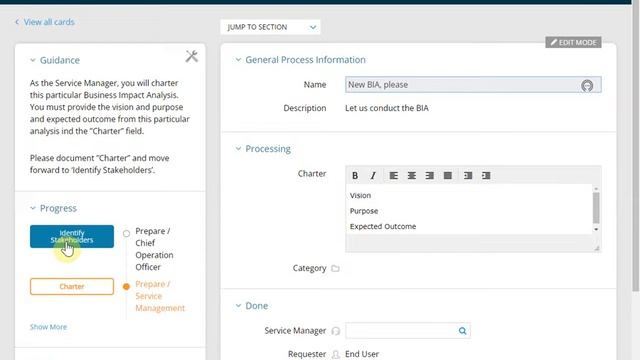Viewport: 640px width, 360px height.
Task: Align Charter text left
Action: [x=393, y=176]
